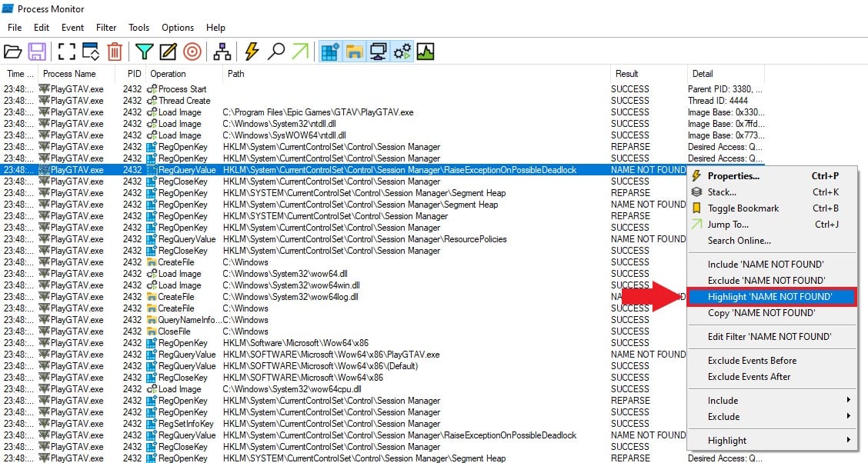Choose Properties... in the context menu

coord(773,176)
